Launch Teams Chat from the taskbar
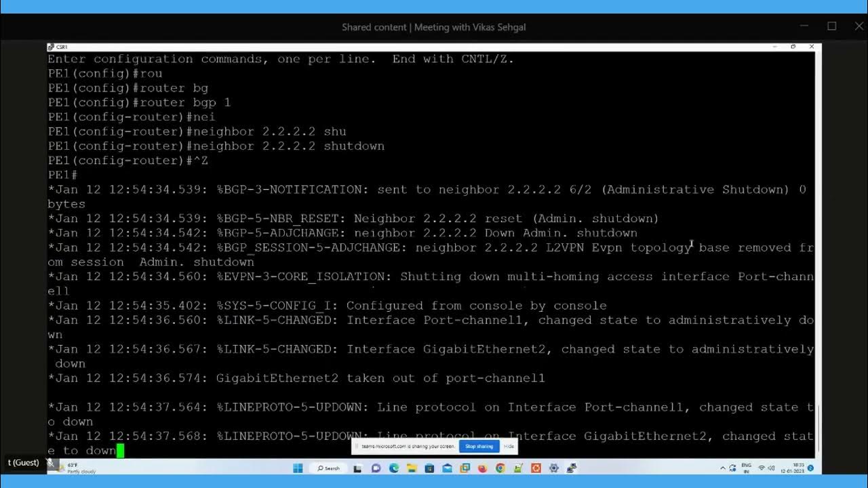Image resolution: width=868 pixels, height=488 pixels. click(x=376, y=468)
